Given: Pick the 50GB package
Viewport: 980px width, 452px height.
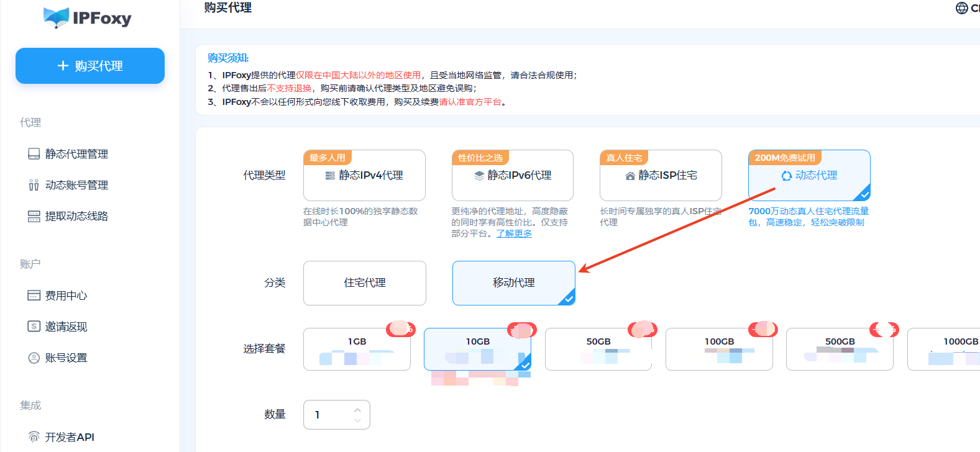Looking at the screenshot, I should [x=598, y=349].
